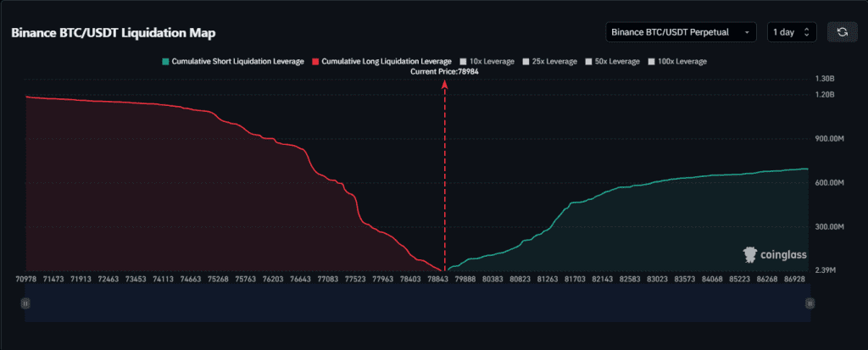Click the 83023 x-axis label
This screenshot has height=350, width=868.
655,279
